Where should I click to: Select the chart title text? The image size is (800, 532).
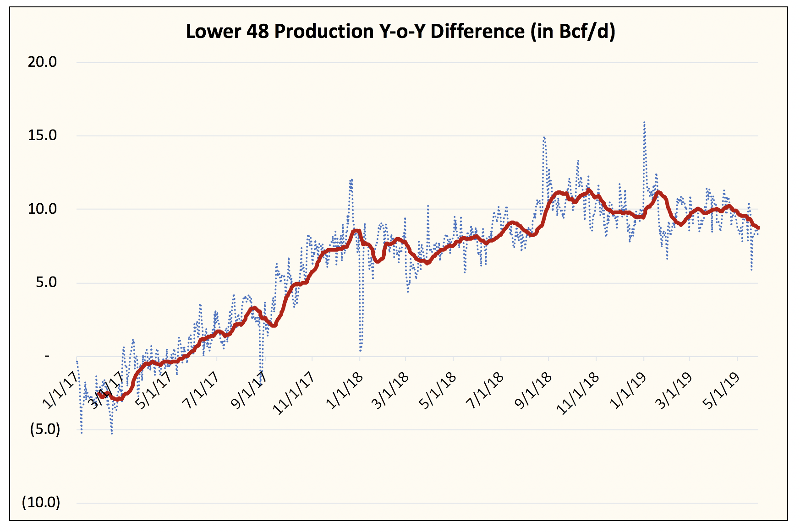click(400, 31)
